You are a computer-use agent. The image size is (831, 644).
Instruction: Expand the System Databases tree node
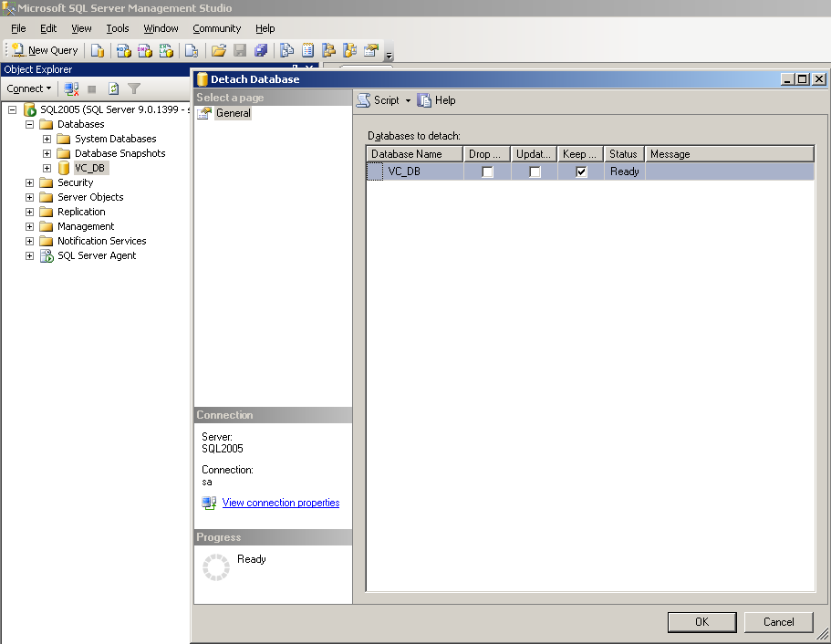[x=47, y=139]
